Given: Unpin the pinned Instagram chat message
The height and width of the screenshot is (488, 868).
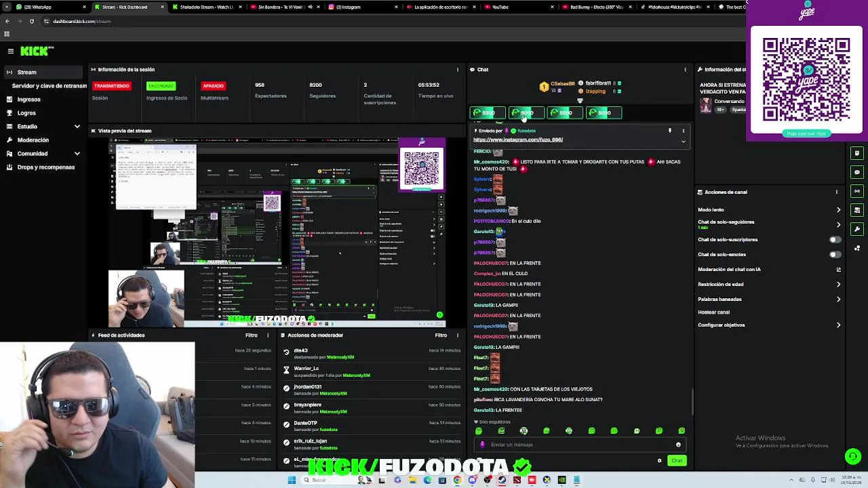Looking at the screenshot, I should pyautogui.click(x=670, y=131).
